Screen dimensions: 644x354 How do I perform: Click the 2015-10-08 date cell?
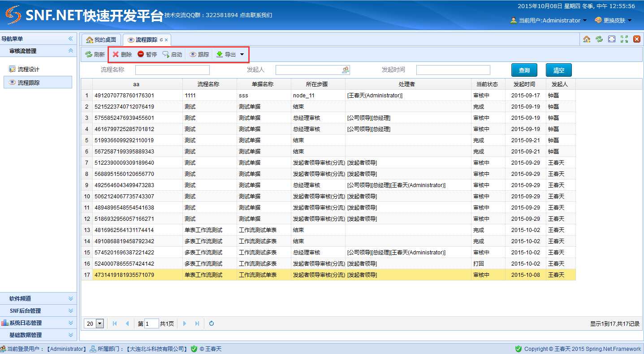tap(526, 275)
